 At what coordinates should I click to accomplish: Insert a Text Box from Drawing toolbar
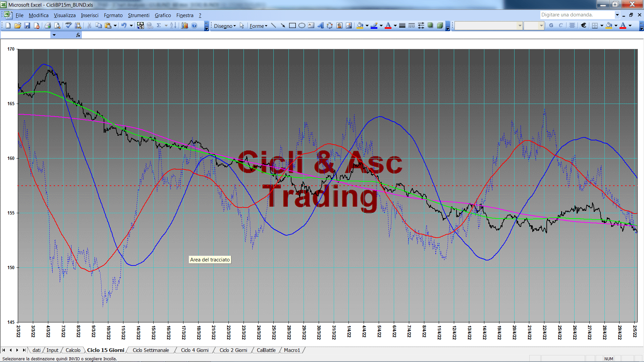pyautogui.click(x=311, y=25)
